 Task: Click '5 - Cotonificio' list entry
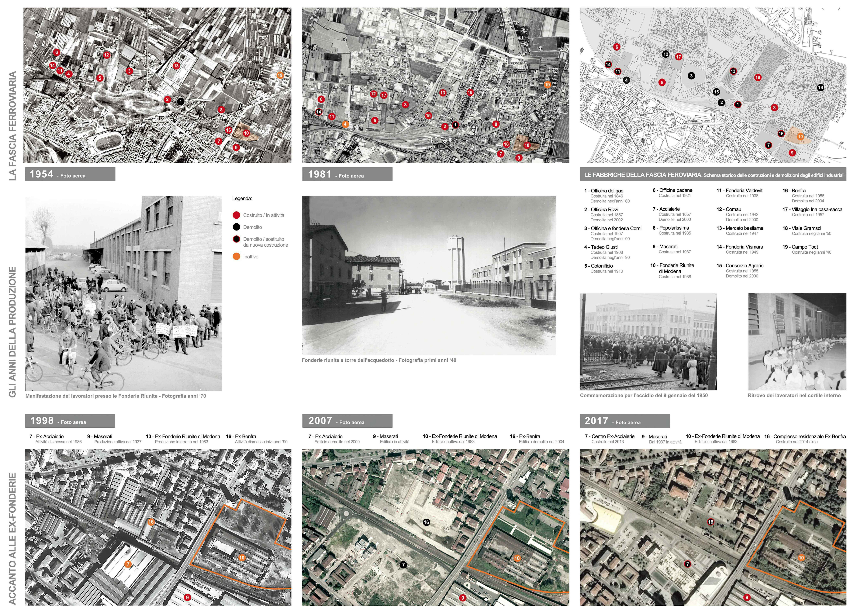tap(599, 266)
